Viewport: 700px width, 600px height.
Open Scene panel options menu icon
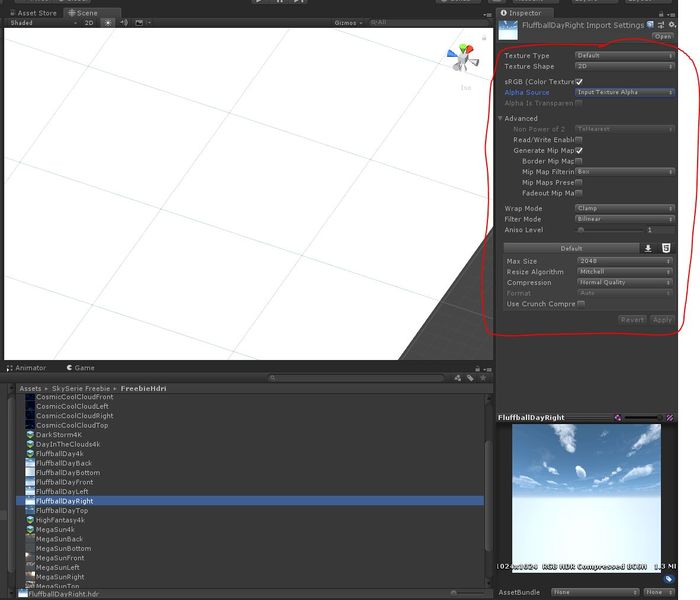(x=488, y=14)
